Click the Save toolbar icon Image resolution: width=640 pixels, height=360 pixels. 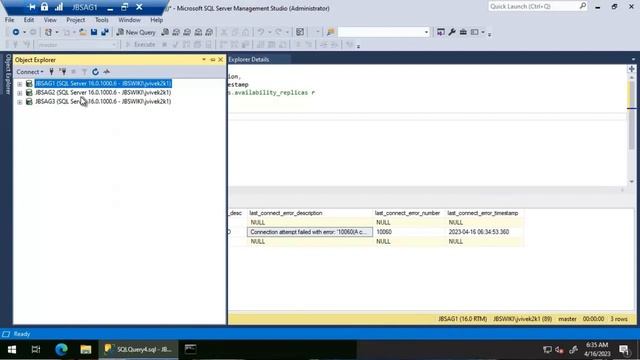[x=94, y=32]
